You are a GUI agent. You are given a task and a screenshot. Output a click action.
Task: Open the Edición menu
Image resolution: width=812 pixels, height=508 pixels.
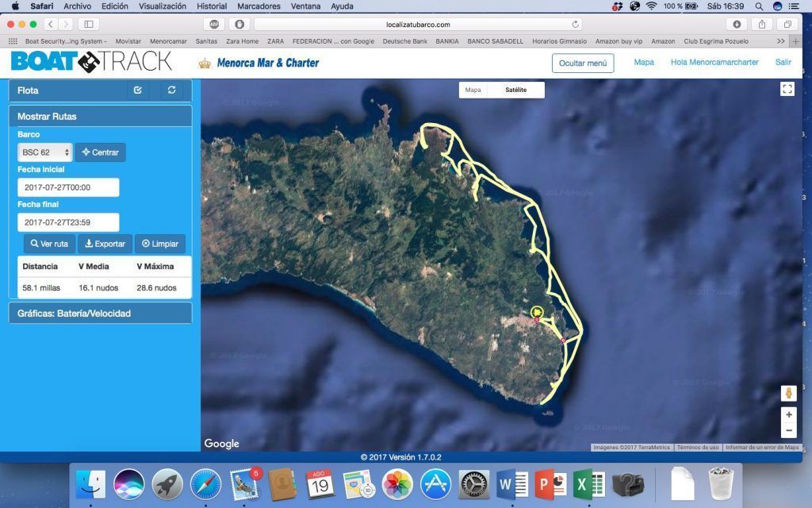(115, 6)
